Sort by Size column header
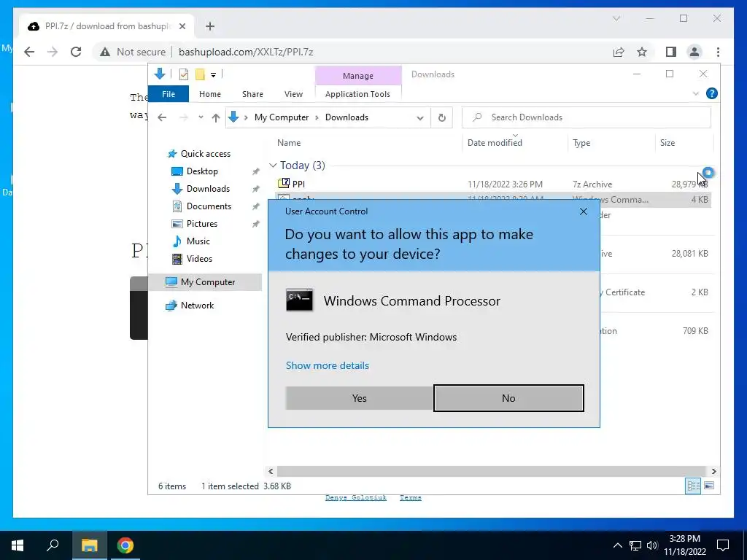 [667, 143]
